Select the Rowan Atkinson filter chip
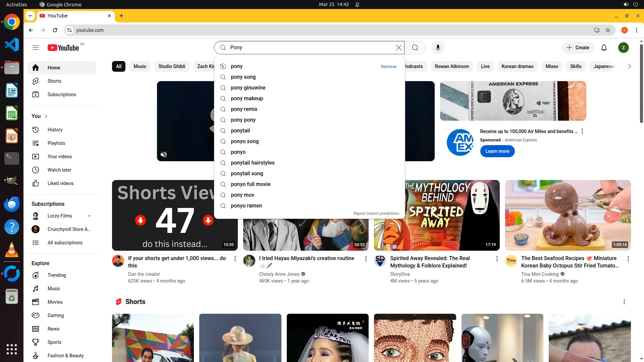 pyautogui.click(x=451, y=66)
